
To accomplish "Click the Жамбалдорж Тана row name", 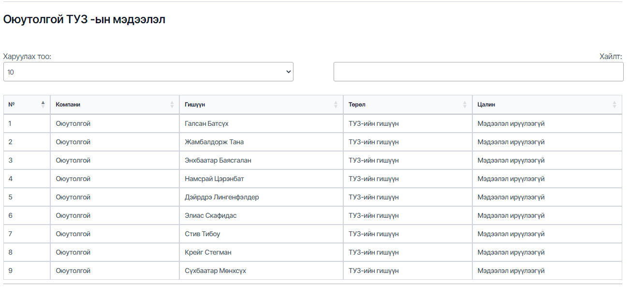I will point(214,142).
